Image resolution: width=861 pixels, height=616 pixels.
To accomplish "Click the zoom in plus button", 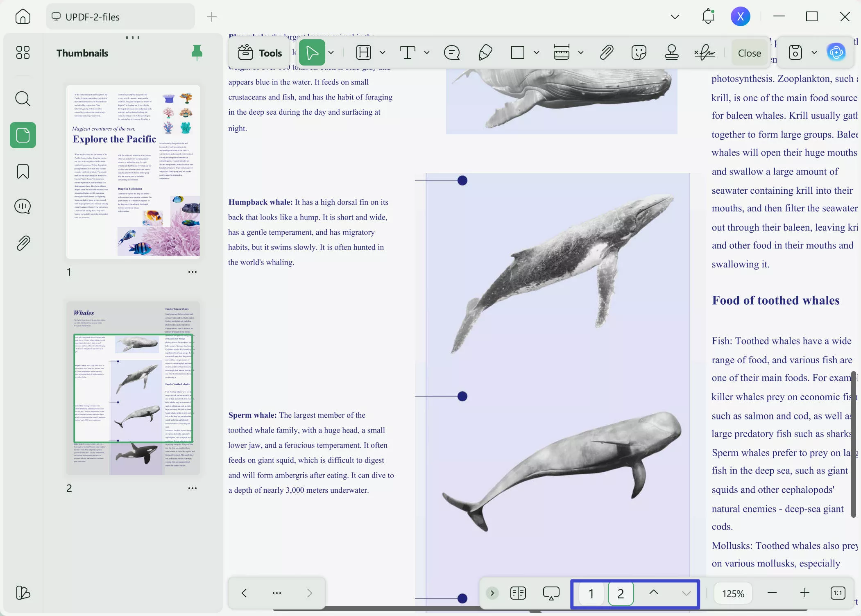I will (804, 593).
